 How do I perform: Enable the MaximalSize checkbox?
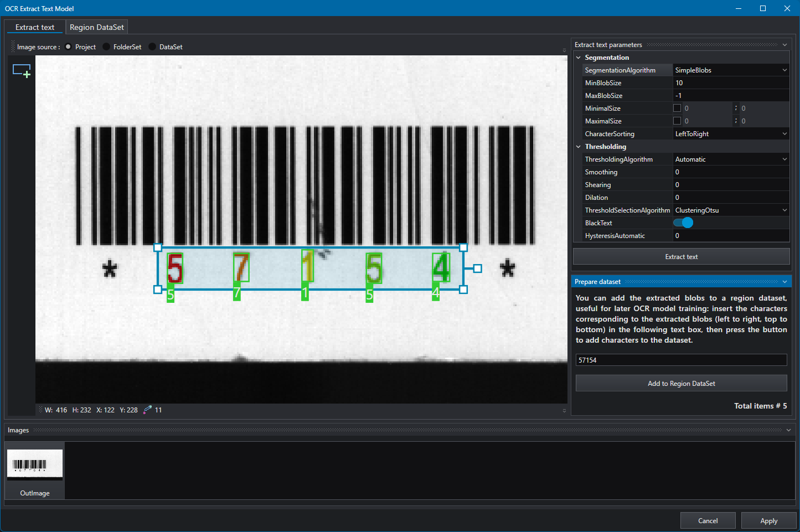click(x=677, y=121)
